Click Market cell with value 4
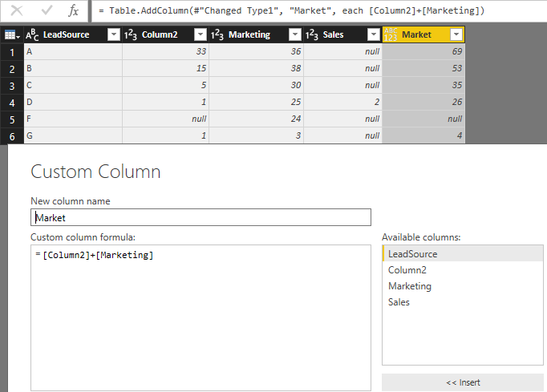Viewport: 547px width, 392px height. [x=423, y=135]
